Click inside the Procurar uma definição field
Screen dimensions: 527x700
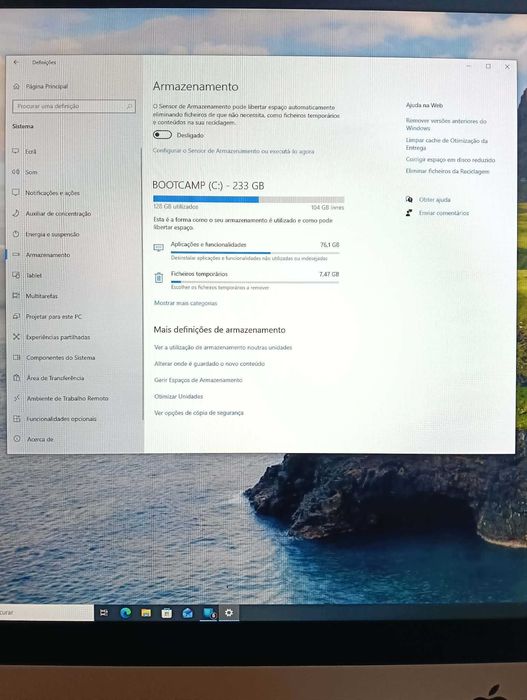click(x=74, y=106)
